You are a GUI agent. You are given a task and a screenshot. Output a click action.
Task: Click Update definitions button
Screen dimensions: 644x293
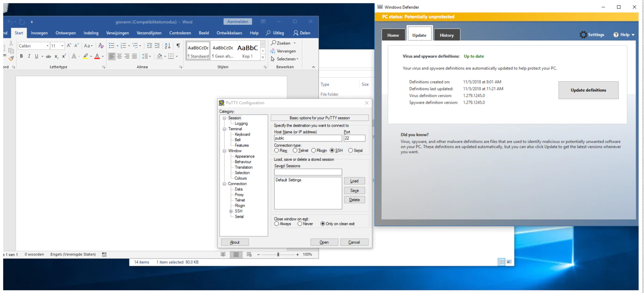(x=588, y=90)
